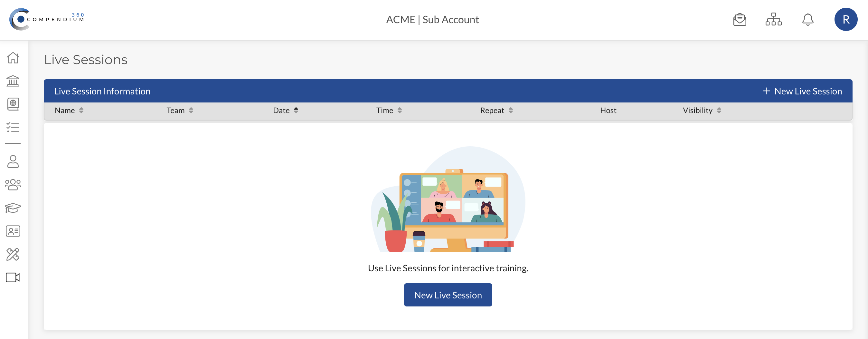Select the Live Sessions camera icon
Image resolution: width=868 pixels, height=339 pixels.
[x=13, y=277]
